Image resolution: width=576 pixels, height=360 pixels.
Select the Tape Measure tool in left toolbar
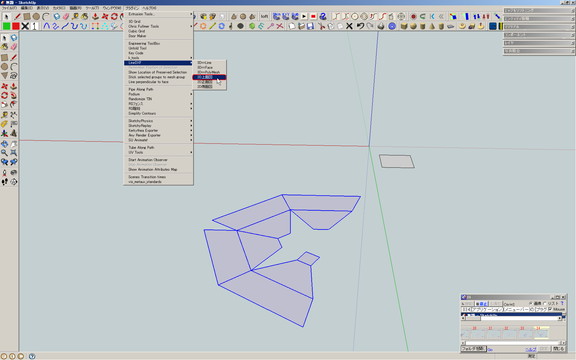pyautogui.click(x=4, y=115)
